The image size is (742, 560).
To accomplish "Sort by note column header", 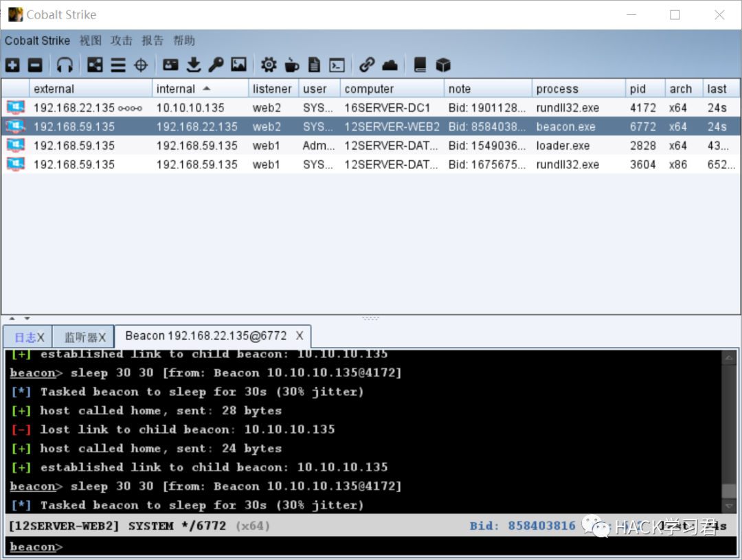I will [x=488, y=89].
